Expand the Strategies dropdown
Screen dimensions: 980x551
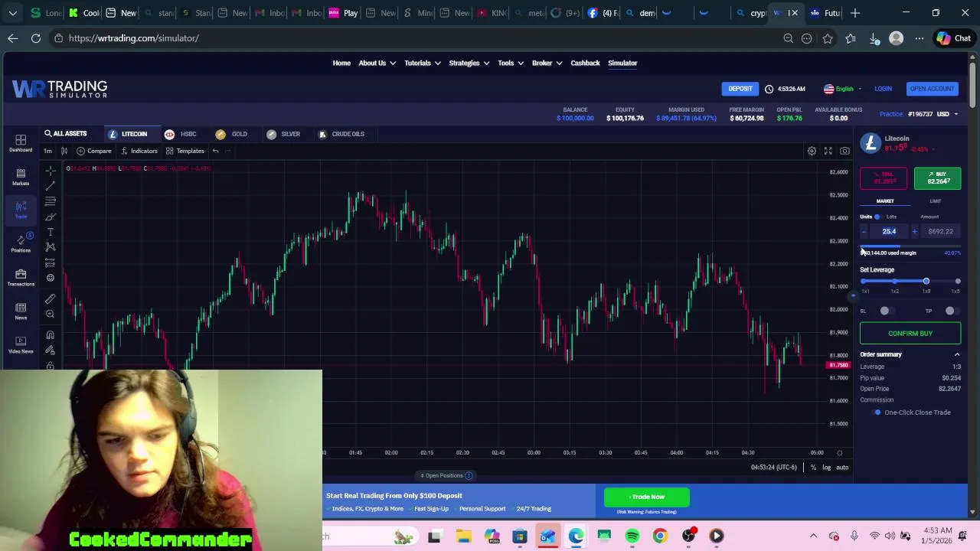pos(469,63)
